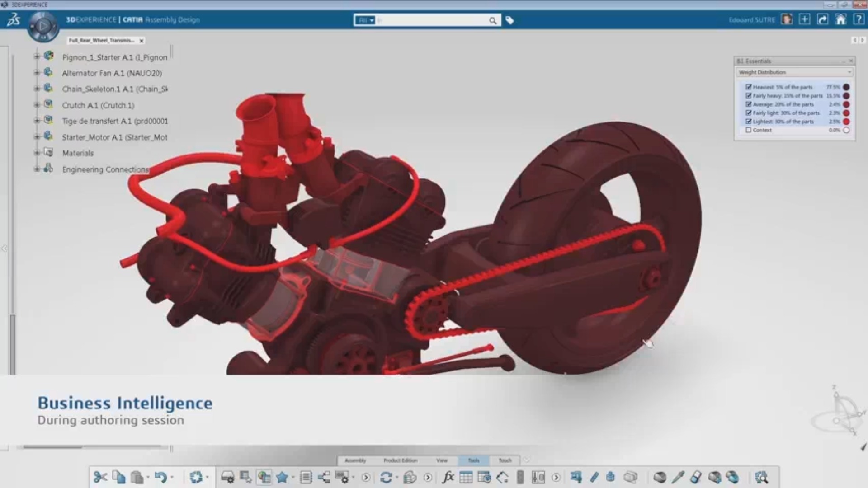Click the home icon in top bar

pos(840,20)
